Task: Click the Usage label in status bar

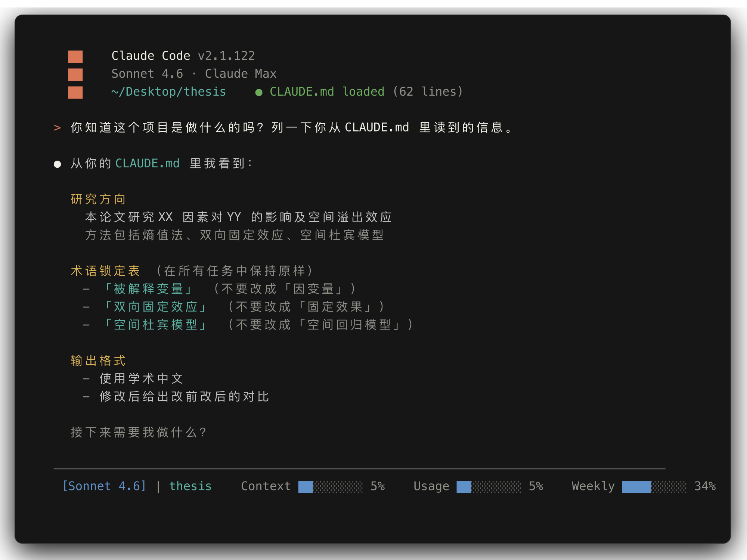Action: point(431,486)
